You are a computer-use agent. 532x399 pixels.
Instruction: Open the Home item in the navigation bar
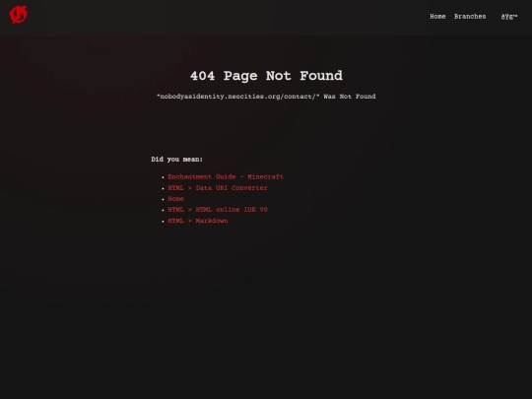point(437,17)
